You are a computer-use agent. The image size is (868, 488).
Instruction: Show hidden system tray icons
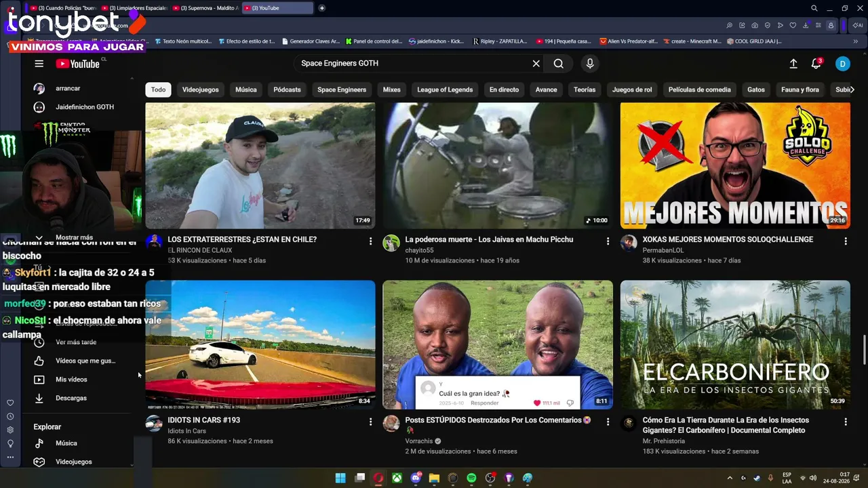point(730,478)
